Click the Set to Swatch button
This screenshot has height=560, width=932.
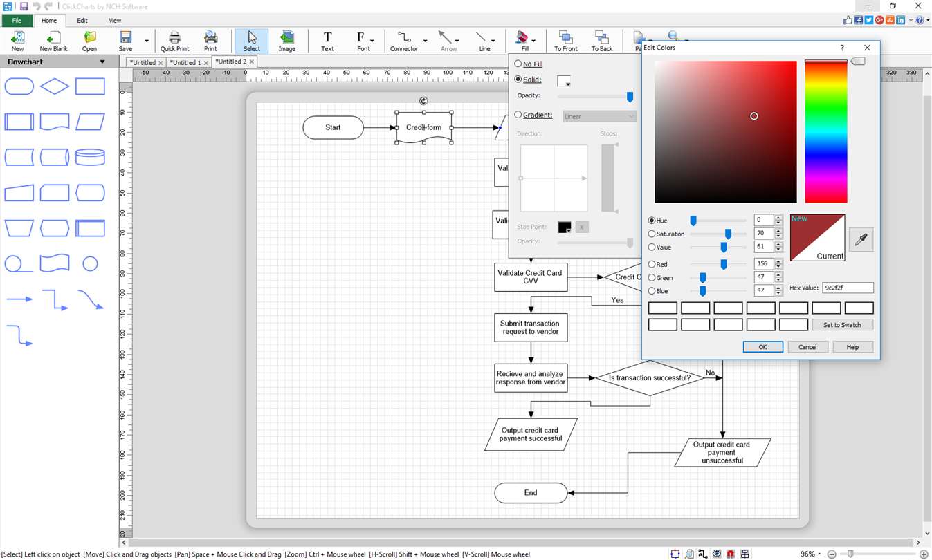click(x=841, y=325)
